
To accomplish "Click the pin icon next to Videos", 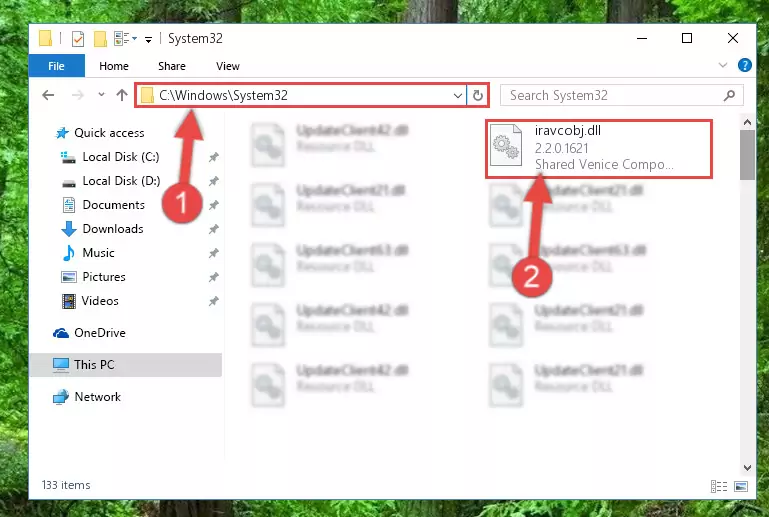I will [x=213, y=301].
